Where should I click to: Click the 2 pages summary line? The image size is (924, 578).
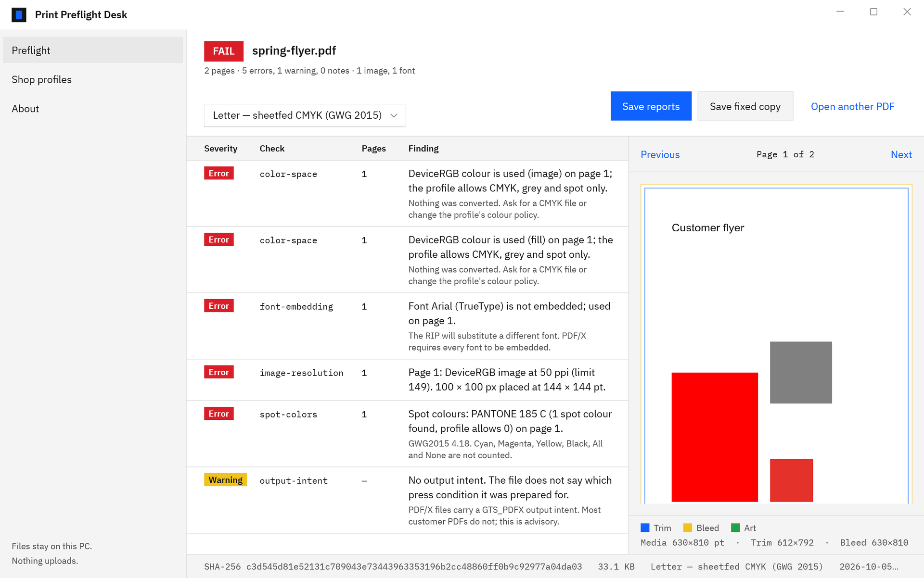[309, 71]
